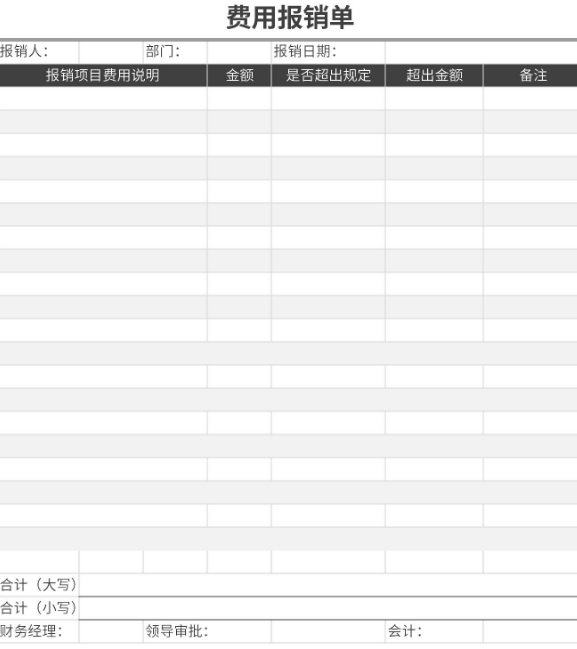Click first row under 报销项目费用说明
This screenshot has height=649, width=577.
[x=103, y=99]
